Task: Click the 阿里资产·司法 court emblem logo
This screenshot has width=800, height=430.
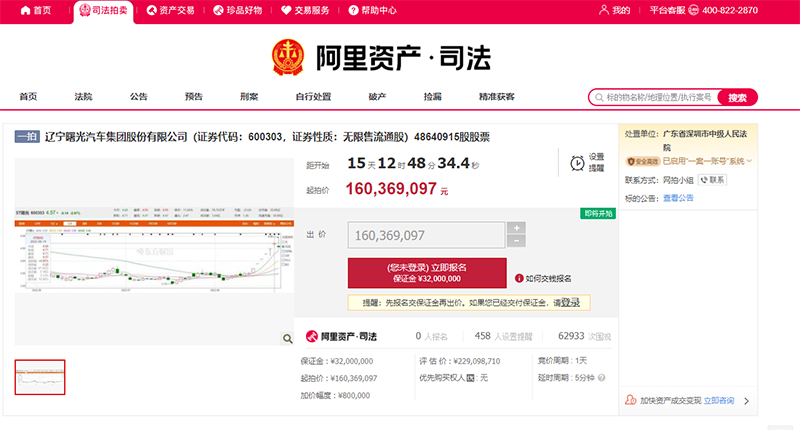Action: pyautogui.click(x=288, y=57)
